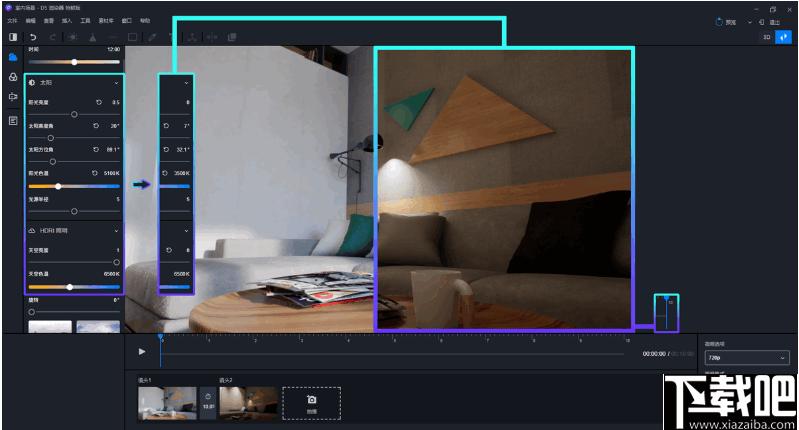Open the dropdown arrow next to 预览
The height and width of the screenshot is (430, 799).
pos(749,22)
